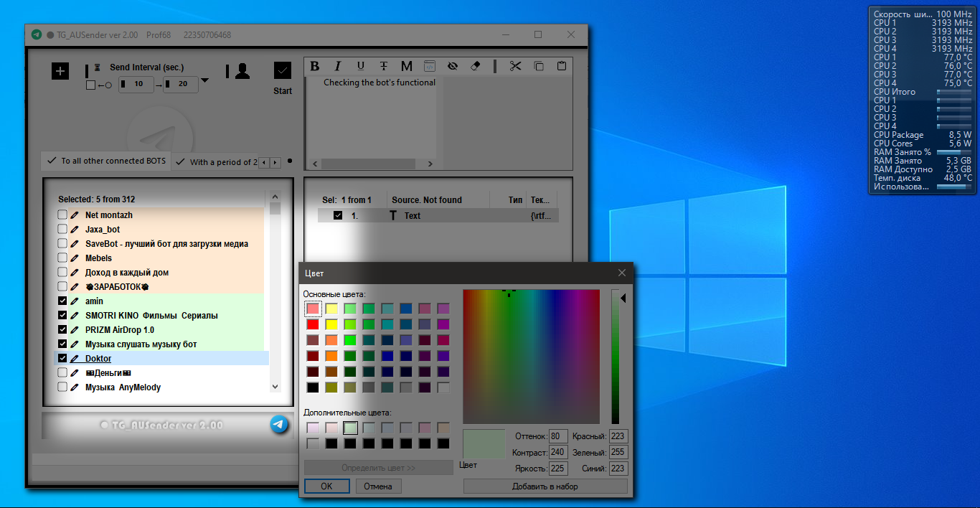
Task: Toggle the checkbox below the Send Interval label
Action: (90, 85)
